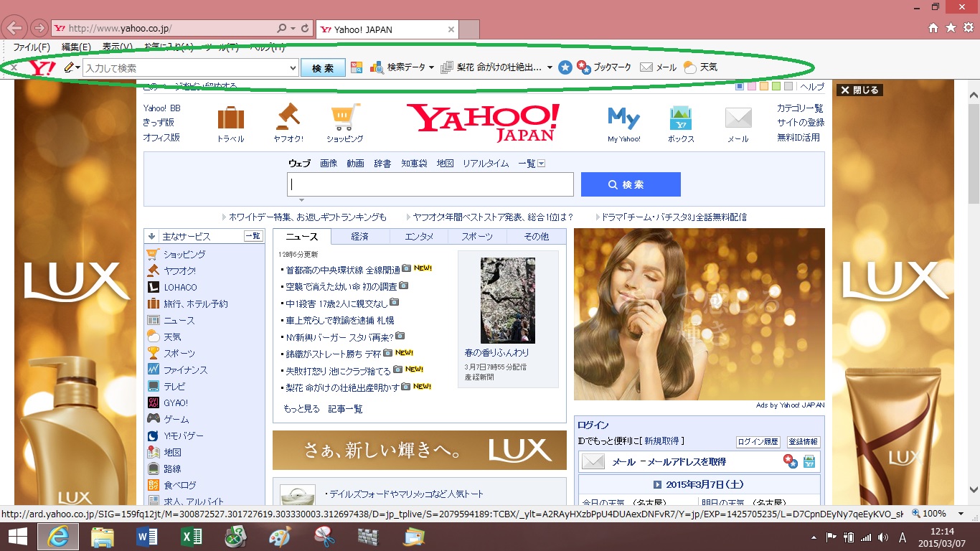Open the address bar search dropdown arrow
The width and height of the screenshot is (980, 551).
293,29
